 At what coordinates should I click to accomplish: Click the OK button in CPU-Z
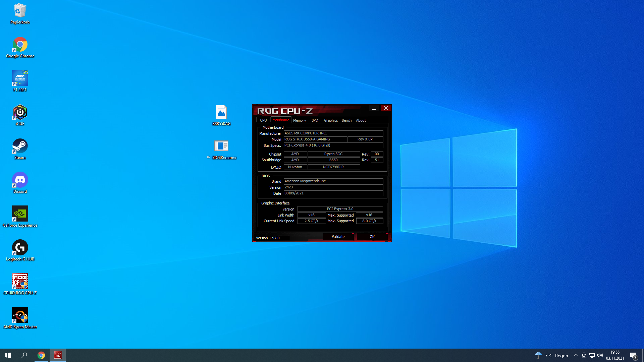click(372, 237)
